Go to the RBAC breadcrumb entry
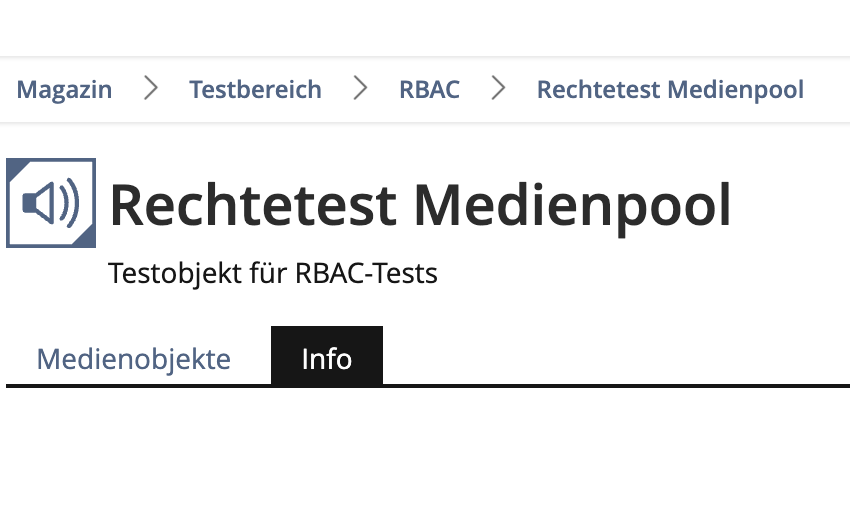This screenshot has width=850, height=520. tap(429, 90)
